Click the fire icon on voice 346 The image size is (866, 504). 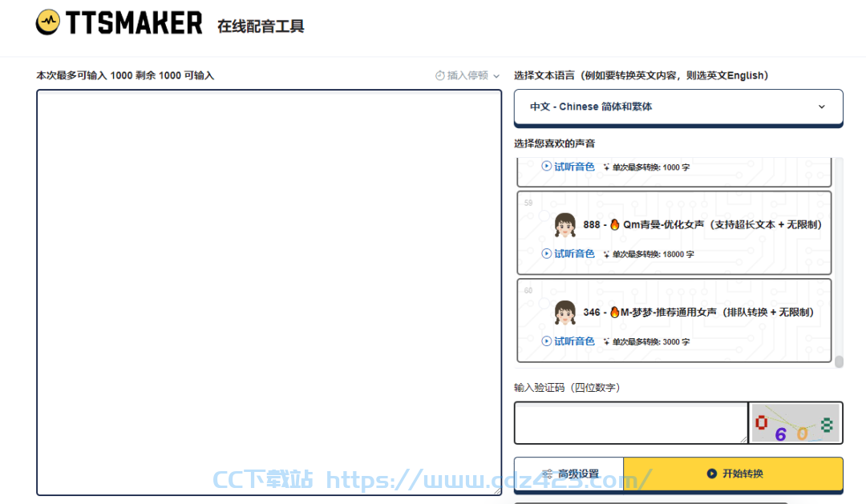(x=615, y=312)
